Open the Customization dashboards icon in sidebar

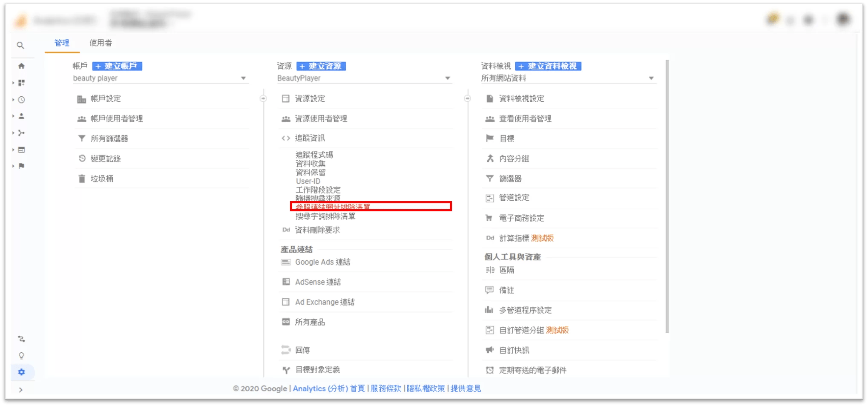21,83
